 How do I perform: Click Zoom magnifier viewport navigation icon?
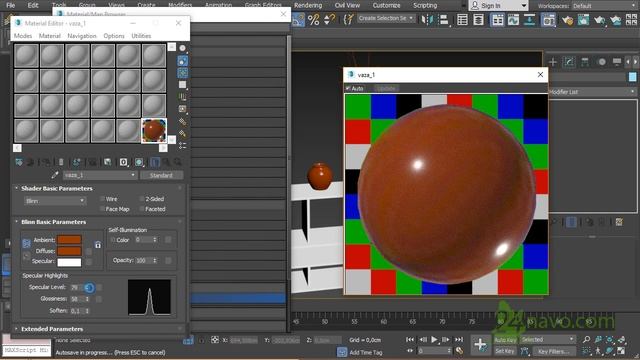[587, 340]
